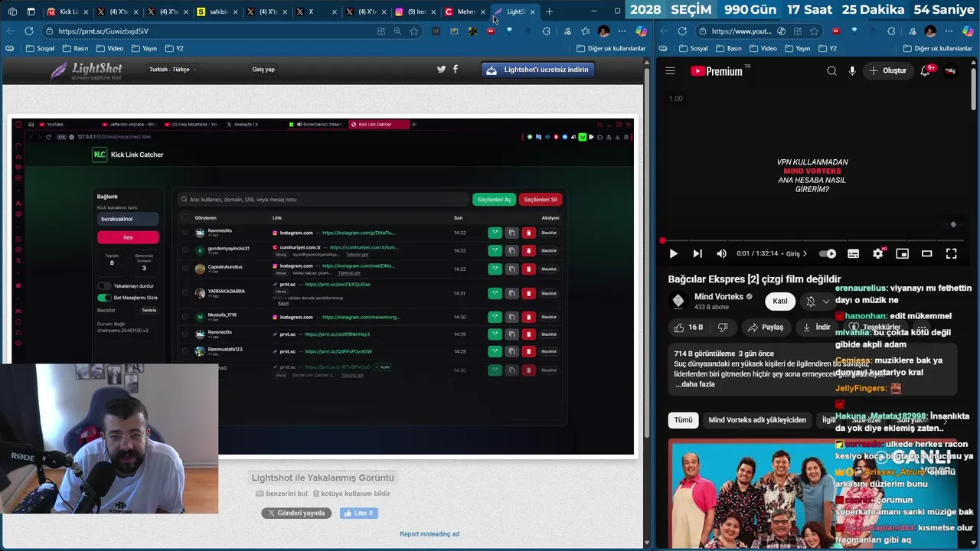
Task: Open YouTube hamburger guide menu
Action: (x=670, y=71)
